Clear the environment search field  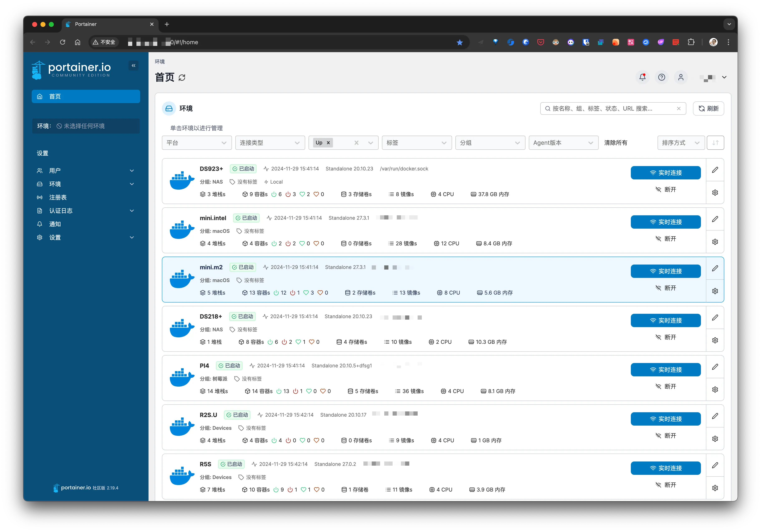[678, 109]
